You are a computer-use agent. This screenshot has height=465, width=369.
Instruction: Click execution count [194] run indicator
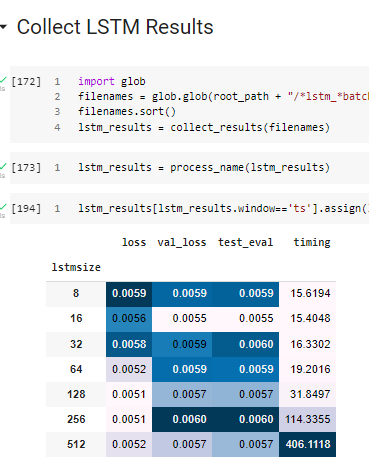26,208
